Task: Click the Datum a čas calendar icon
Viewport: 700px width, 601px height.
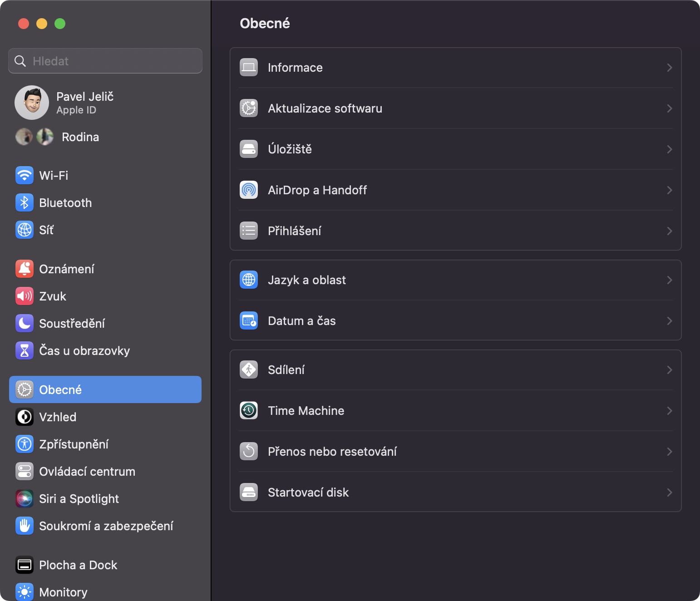Action: (x=249, y=321)
